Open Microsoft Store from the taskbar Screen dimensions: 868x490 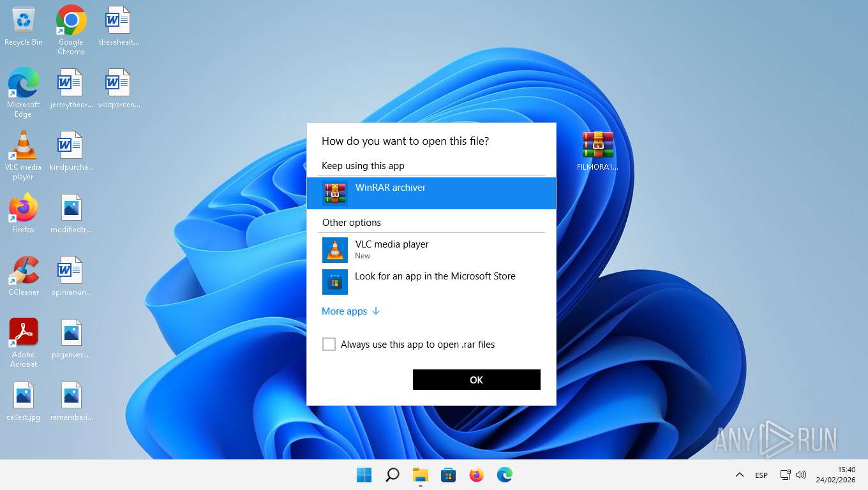click(449, 475)
